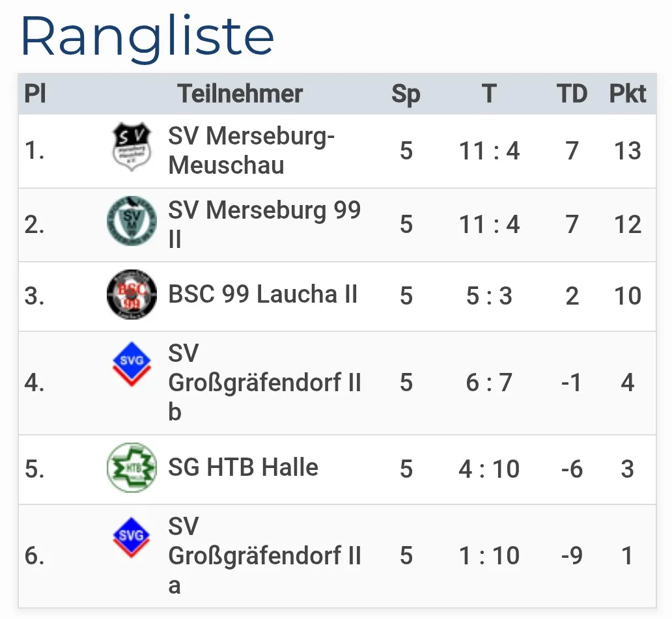Click the SG HTB Halle team name
Image resolution: width=672 pixels, height=619 pixels.
(x=243, y=467)
